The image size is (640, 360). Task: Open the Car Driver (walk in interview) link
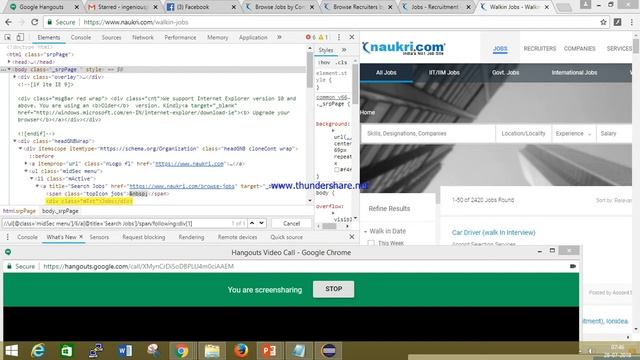(493, 232)
